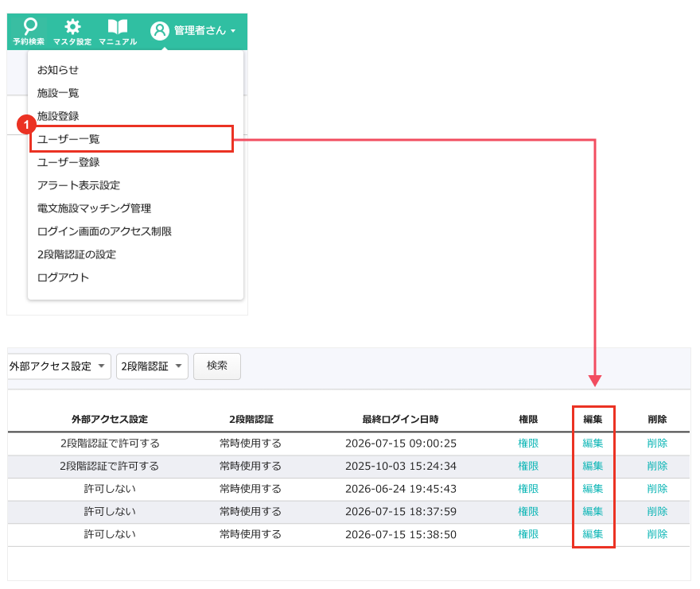Image resolution: width=700 pixels, height=589 pixels.
Task: Click the 最終ログイン日時 column header
Action: (400, 419)
